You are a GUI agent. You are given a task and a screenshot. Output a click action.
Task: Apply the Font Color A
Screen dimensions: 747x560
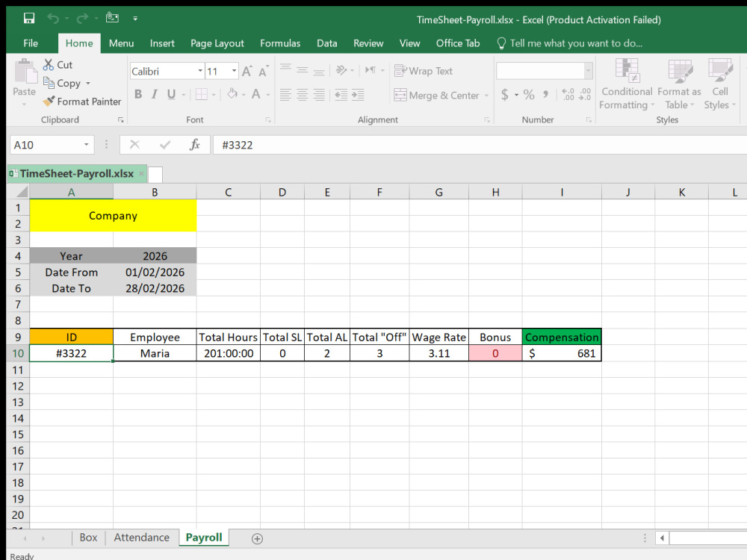tap(255, 94)
